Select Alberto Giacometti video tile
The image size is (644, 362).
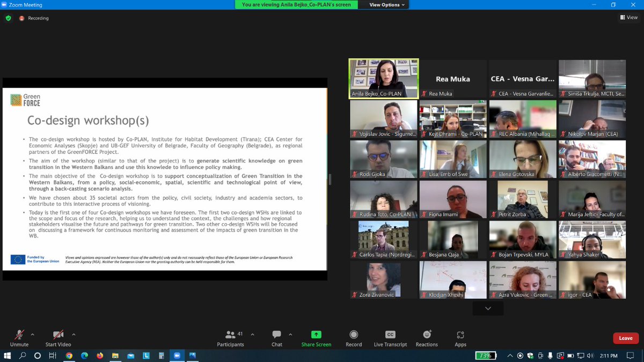tap(592, 159)
